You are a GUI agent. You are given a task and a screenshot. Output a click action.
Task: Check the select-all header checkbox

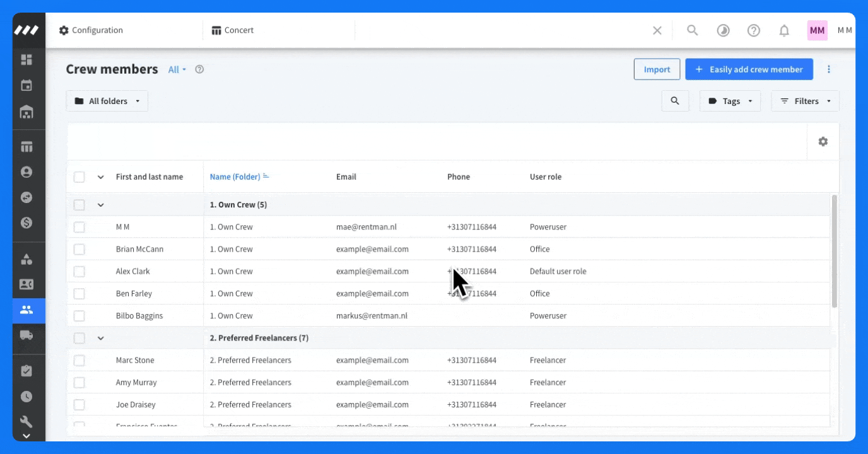click(x=79, y=177)
